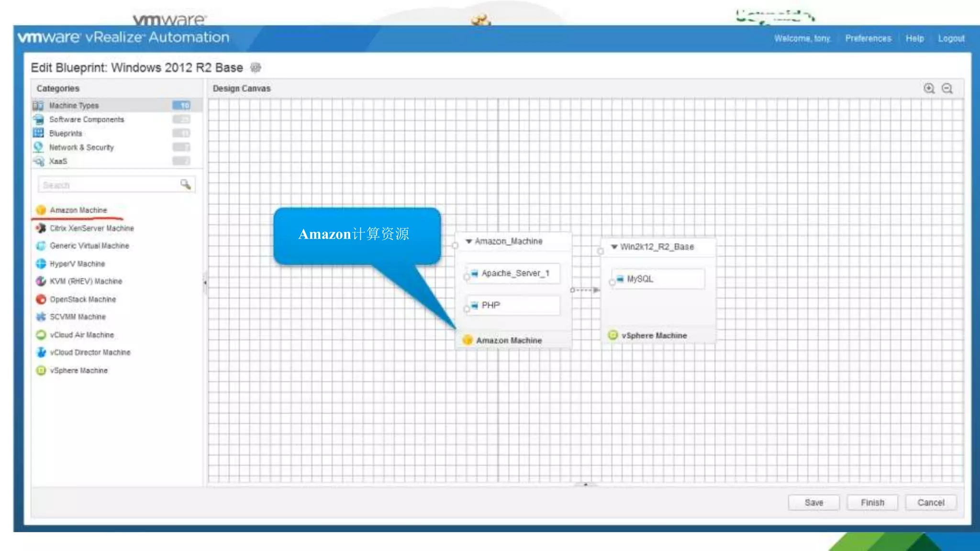
Task: Click the zoom in magnifier icon
Action: [x=929, y=88]
